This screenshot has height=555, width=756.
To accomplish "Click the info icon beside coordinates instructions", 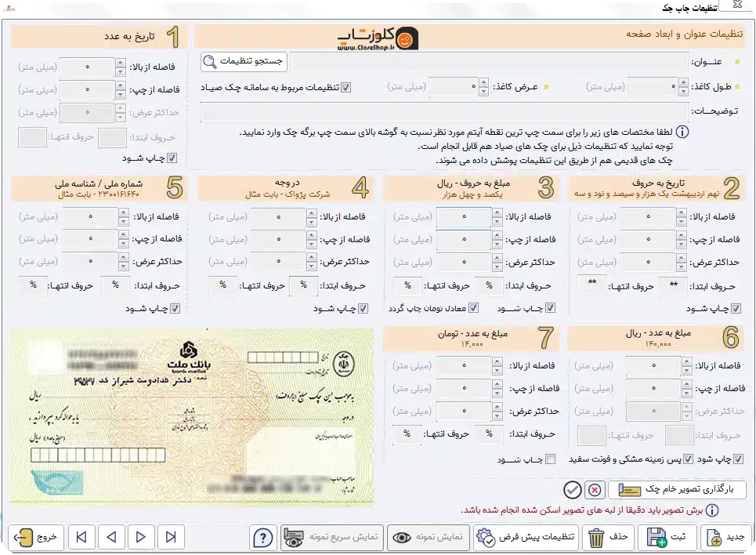I will (x=682, y=132).
